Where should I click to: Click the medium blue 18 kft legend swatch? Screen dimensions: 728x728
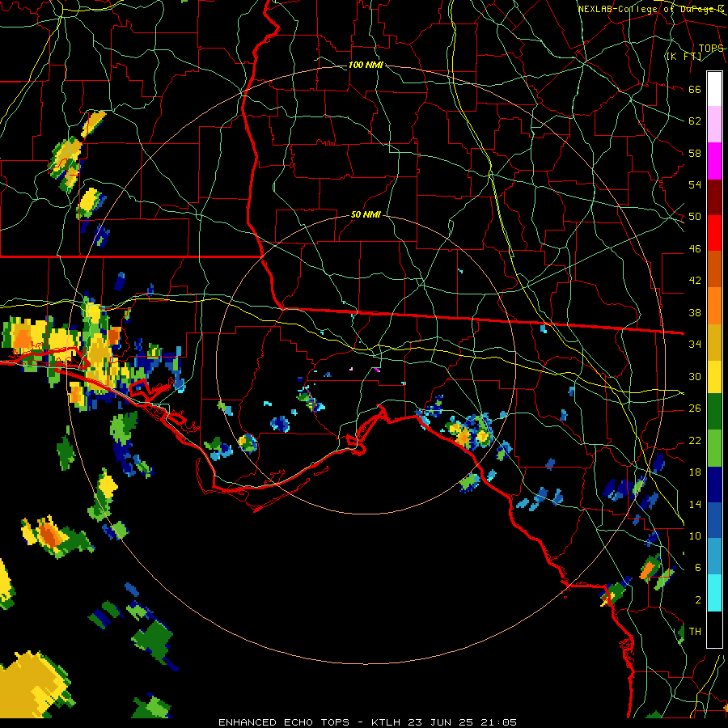coord(714,520)
